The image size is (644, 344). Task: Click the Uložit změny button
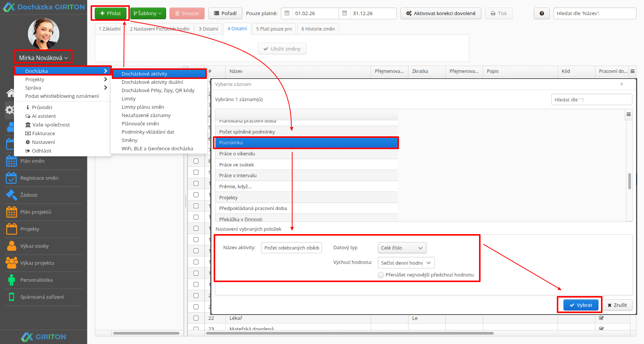282,49
